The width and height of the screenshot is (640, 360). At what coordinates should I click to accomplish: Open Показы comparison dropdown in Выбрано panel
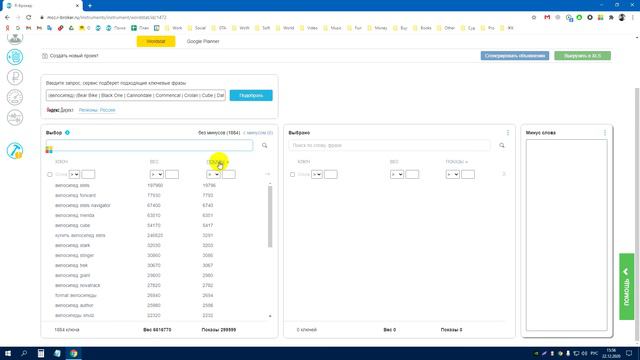(x=453, y=175)
